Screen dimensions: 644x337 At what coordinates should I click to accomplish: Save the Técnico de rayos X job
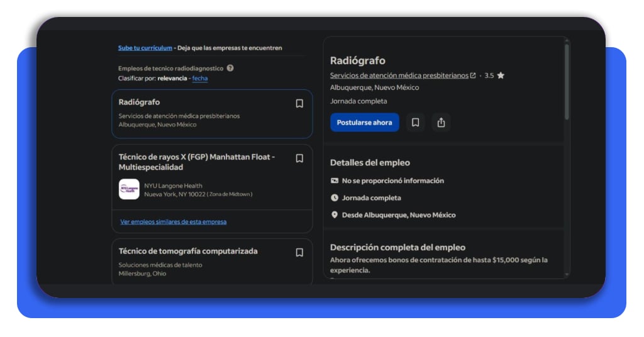tap(299, 158)
